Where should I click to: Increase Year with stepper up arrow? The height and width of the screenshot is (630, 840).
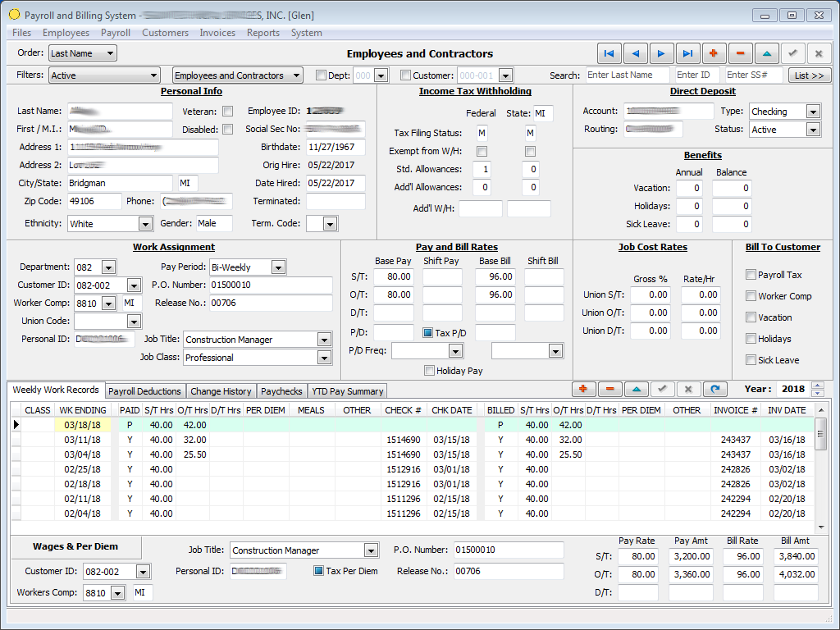(818, 386)
